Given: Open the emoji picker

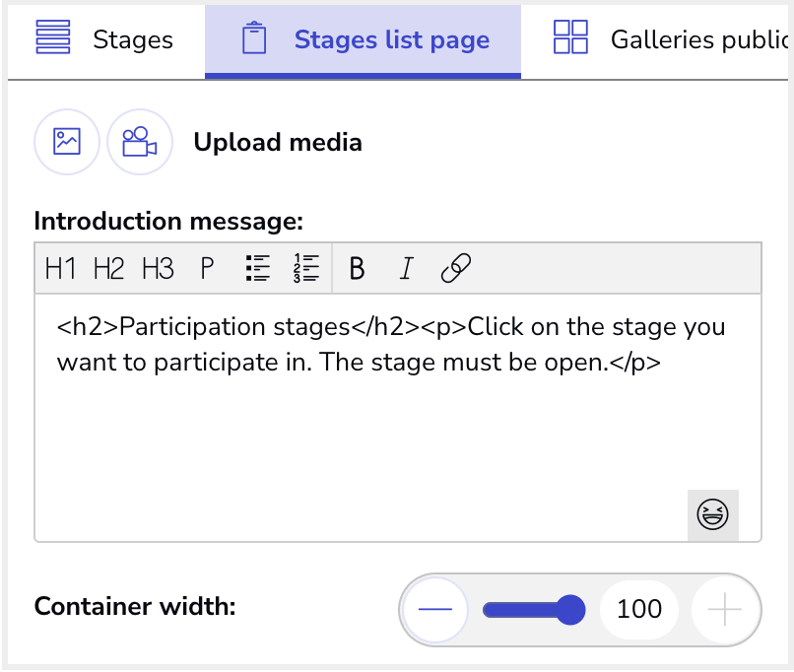Looking at the screenshot, I should point(712,515).
